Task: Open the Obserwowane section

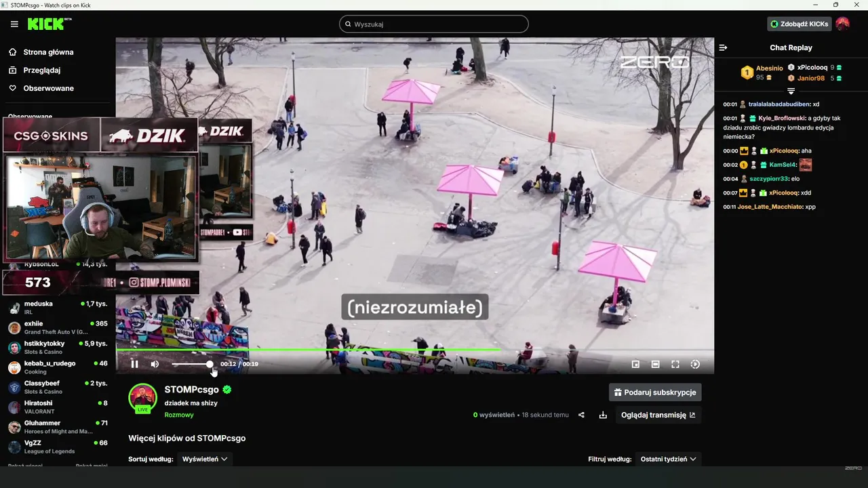Action: (48, 89)
